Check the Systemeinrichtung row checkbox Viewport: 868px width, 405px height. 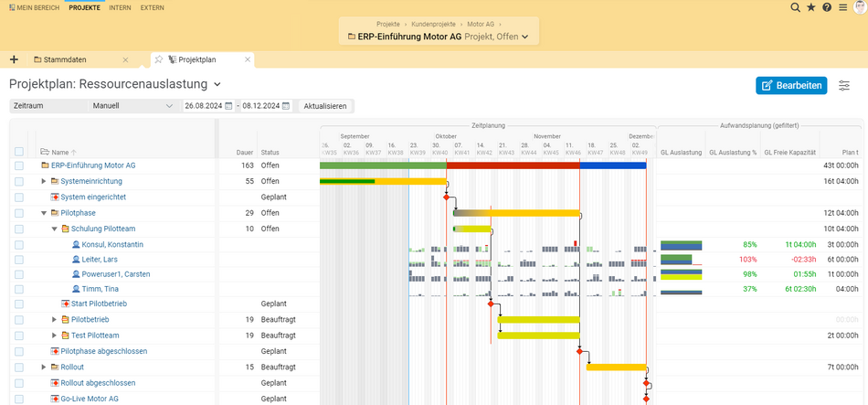pyautogui.click(x=19, y=181)
